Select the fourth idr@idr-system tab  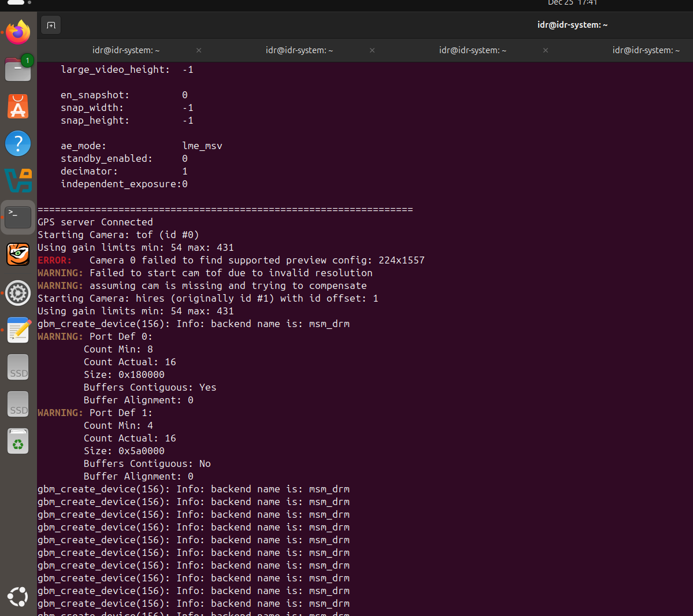646,50
